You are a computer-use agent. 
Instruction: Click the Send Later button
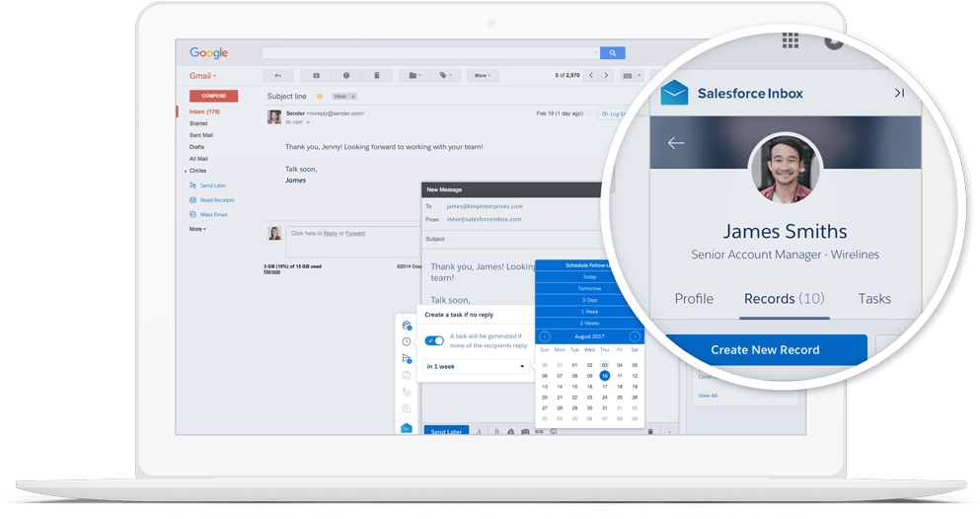(446, 431)
